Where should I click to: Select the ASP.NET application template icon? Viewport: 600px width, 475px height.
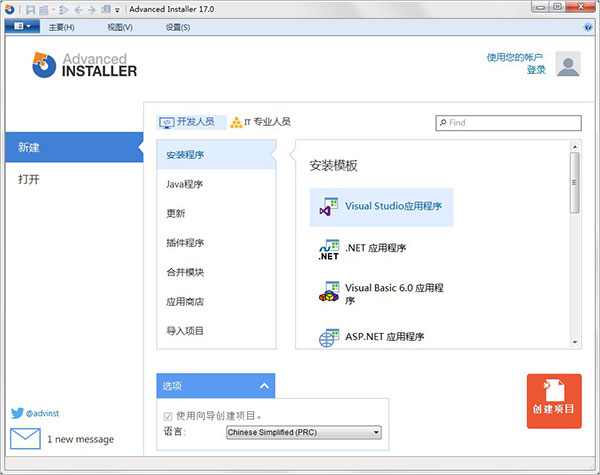328,338
